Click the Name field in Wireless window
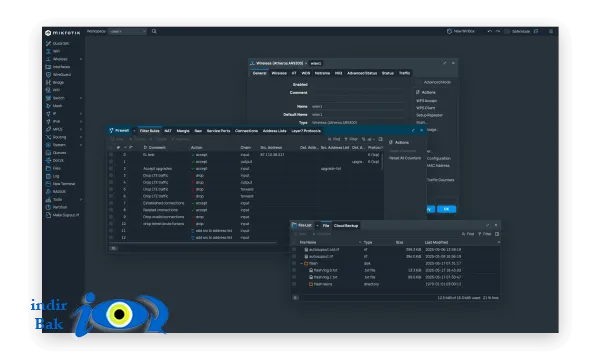 [x=357, y=107]
